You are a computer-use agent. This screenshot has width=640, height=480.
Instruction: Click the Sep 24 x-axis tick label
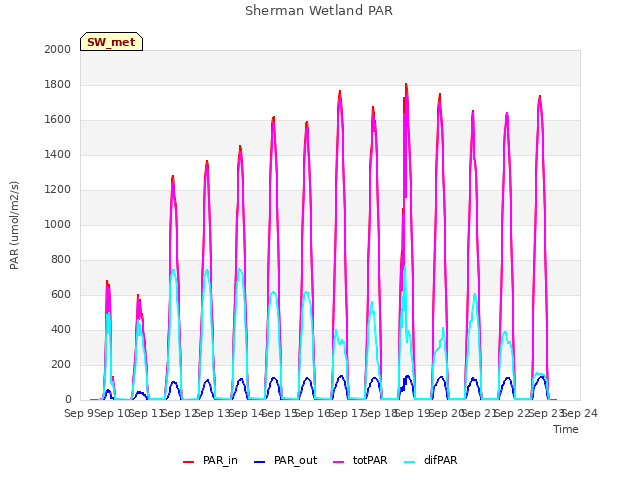[x=580, y=413]
